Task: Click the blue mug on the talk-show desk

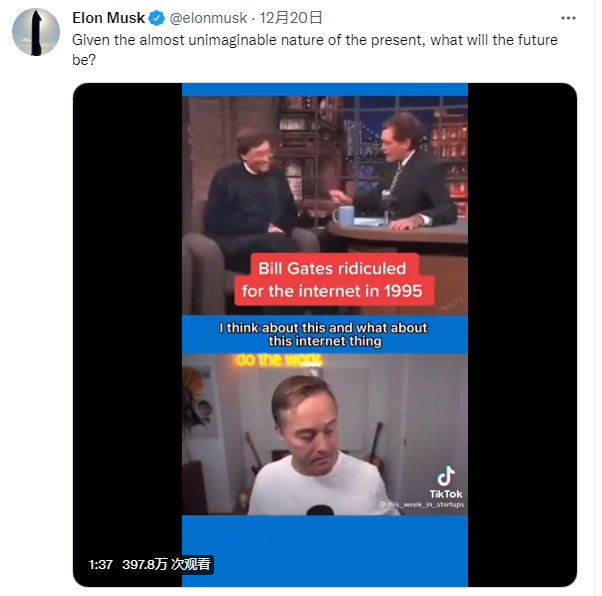Action: point(343,215)
